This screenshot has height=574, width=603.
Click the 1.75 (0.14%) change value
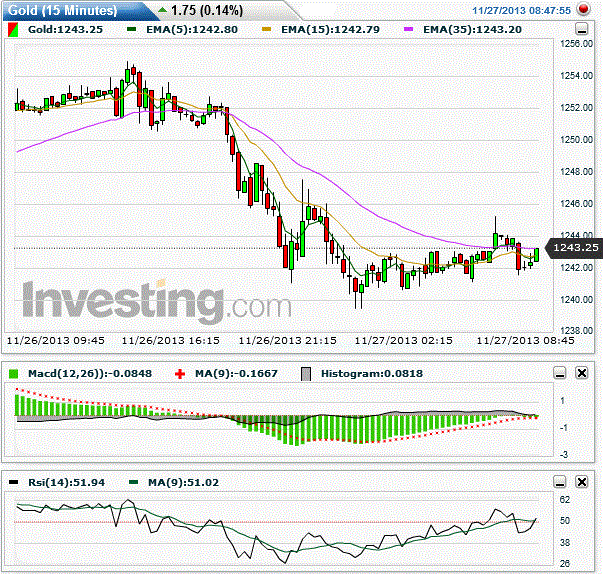[x=207, y=10]
